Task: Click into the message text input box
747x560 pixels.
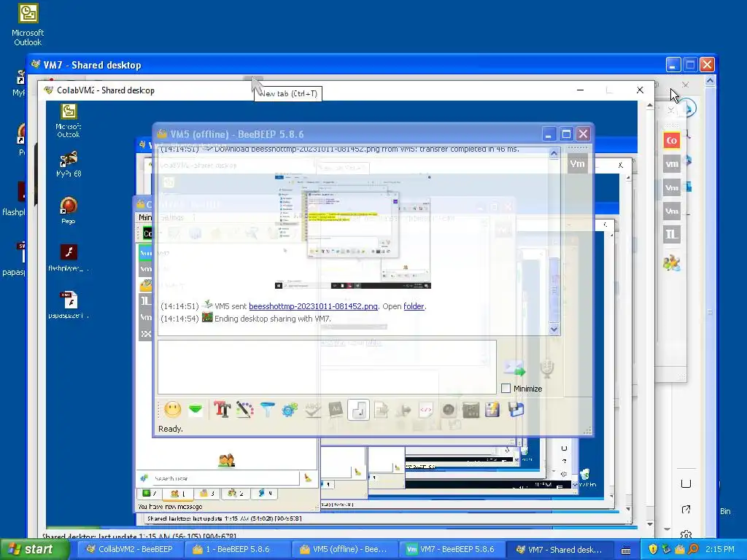Action: [327, 367]
